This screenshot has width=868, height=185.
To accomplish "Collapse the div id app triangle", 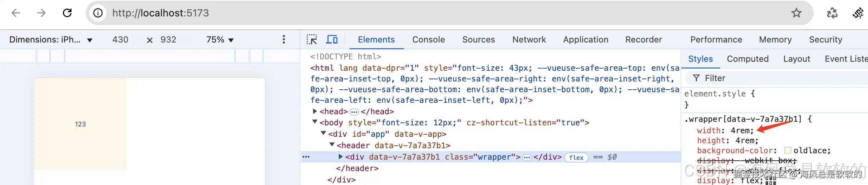I will pos(324,134).
